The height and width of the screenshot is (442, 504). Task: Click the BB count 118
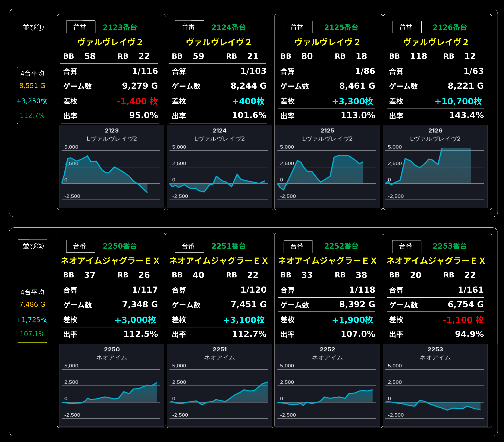[x=418, y=56]
